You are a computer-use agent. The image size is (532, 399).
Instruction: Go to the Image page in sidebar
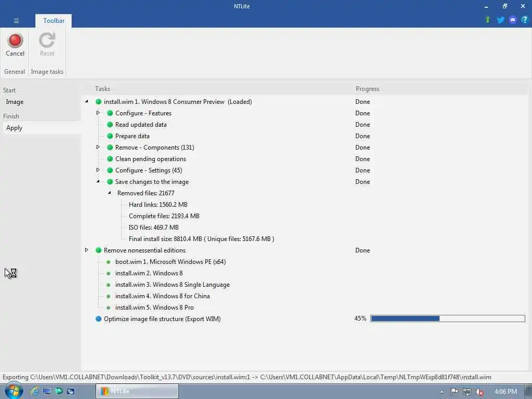coord(15,102)
